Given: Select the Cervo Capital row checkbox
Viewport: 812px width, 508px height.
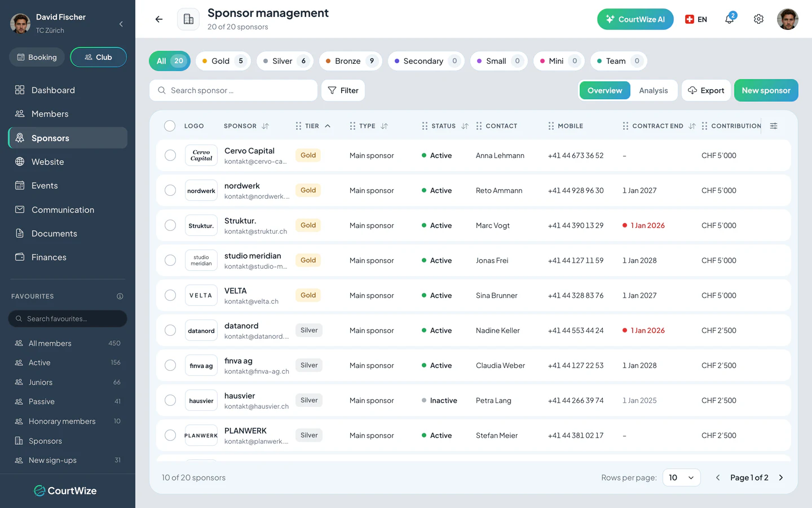Looking at the screenshot, I should [170, 155].
